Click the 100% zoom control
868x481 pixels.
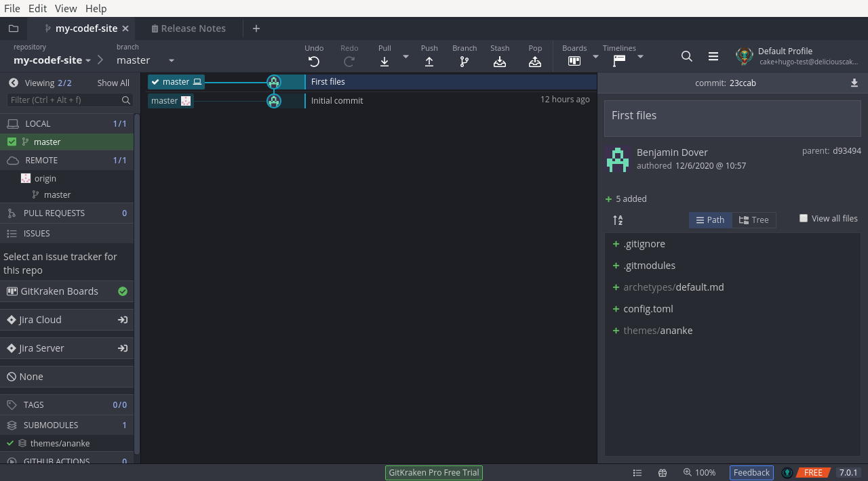(x=699, y=473)
